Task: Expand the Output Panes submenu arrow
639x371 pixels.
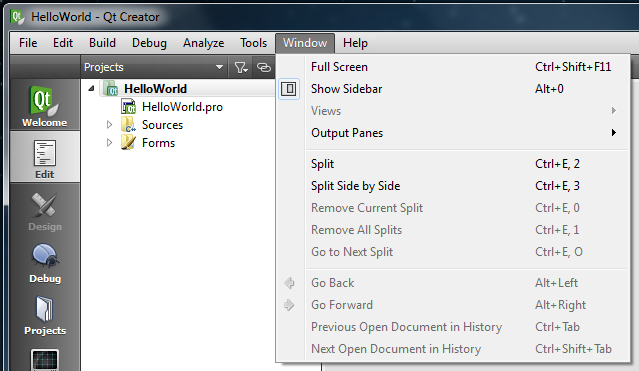Action: pyautogui.click(x=614, y=133)
